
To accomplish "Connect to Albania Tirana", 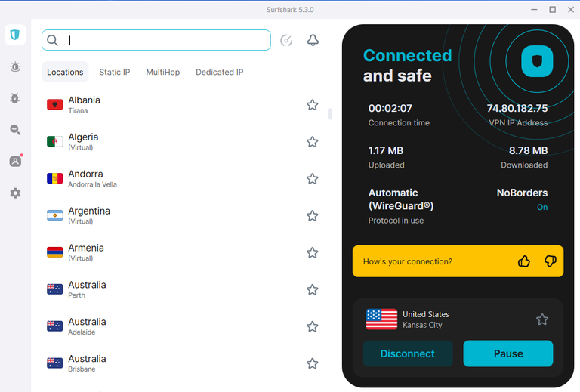I will (181, 105).
